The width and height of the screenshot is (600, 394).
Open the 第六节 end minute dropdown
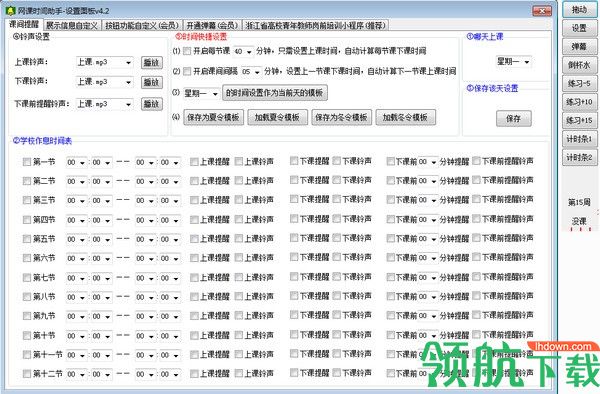[170, 259]
